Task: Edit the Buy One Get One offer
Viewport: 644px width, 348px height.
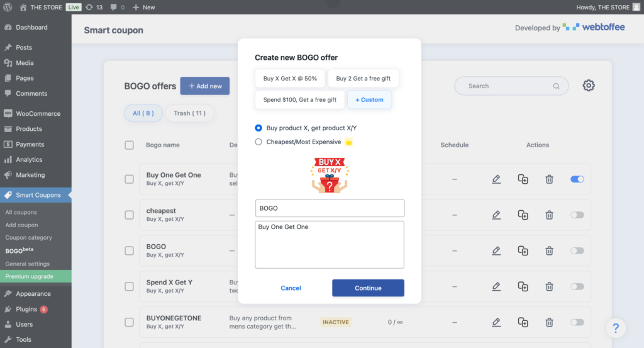Action: coord(496,179)
